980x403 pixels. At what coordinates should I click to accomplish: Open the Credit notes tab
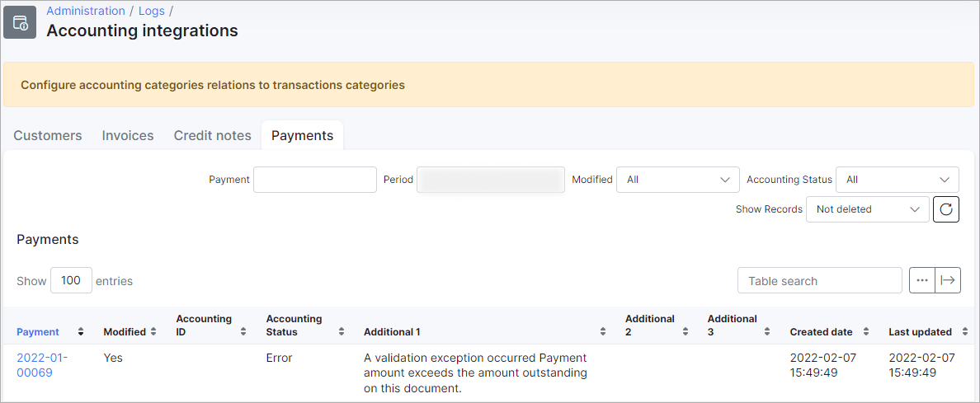pyautogui.click(x=212, y=136)
